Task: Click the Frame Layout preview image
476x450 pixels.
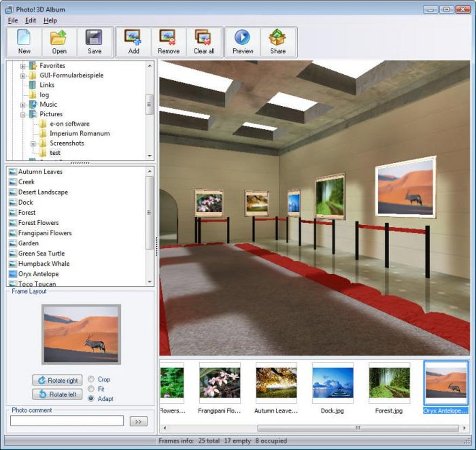Action: pyautogui.click(x=81, y=334)
